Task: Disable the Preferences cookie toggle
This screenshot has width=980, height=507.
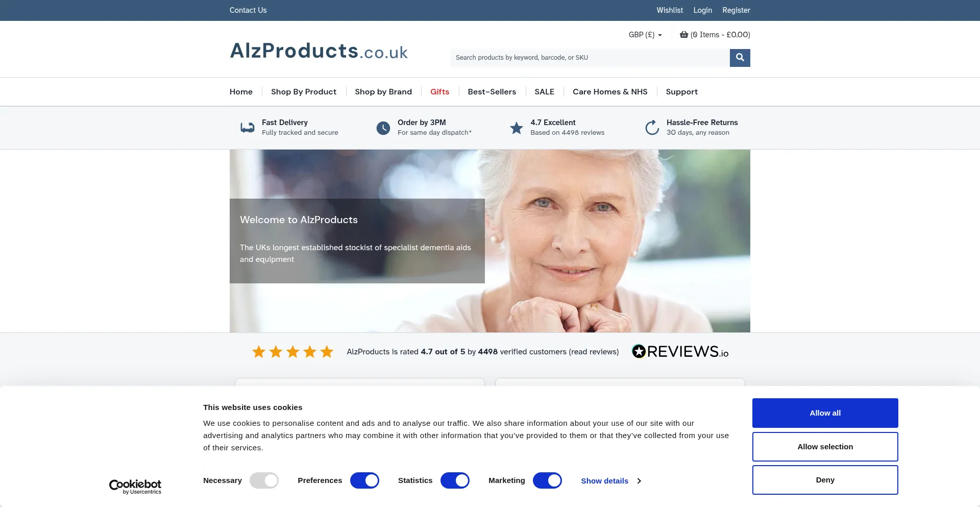Action: pyautogui.click(x=364, y=480)
